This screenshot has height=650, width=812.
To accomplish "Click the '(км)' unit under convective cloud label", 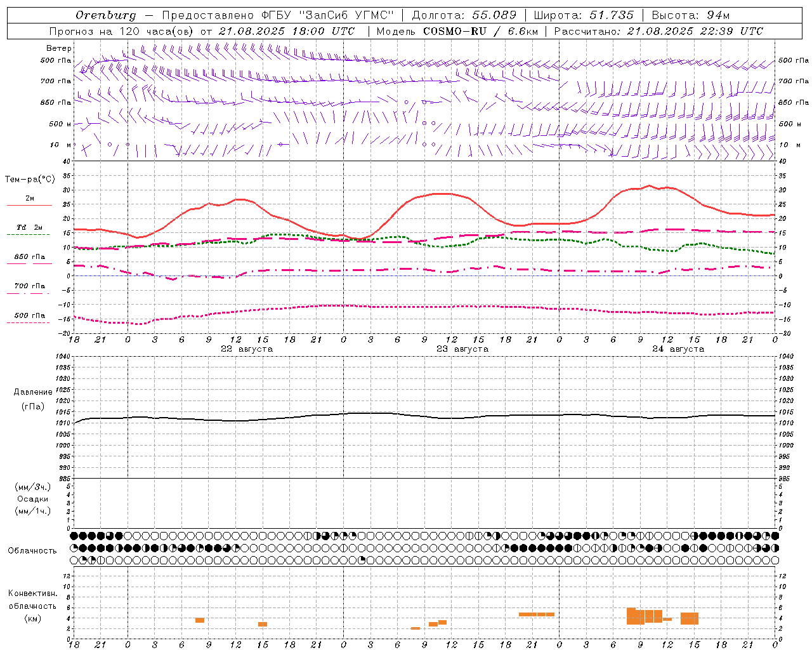I will click(33, 618).
